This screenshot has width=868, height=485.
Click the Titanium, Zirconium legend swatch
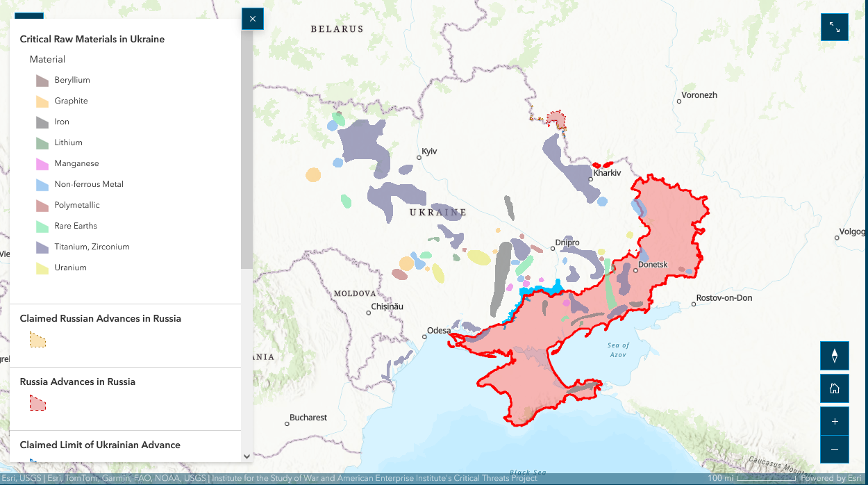point(42,247)
